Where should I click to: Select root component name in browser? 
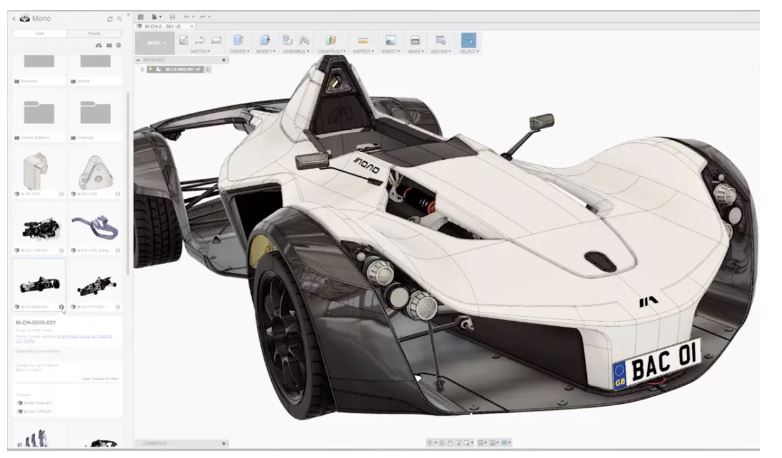point(183,69)
